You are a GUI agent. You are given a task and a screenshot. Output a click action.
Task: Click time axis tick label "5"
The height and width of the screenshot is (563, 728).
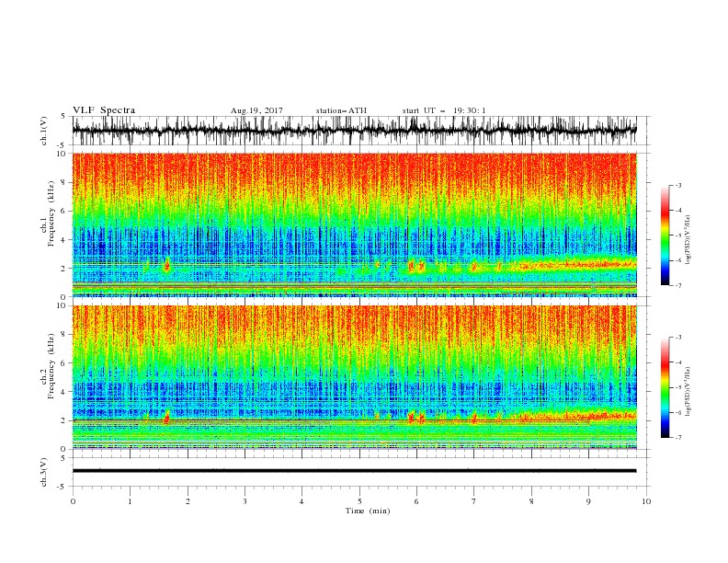[359, 501]
